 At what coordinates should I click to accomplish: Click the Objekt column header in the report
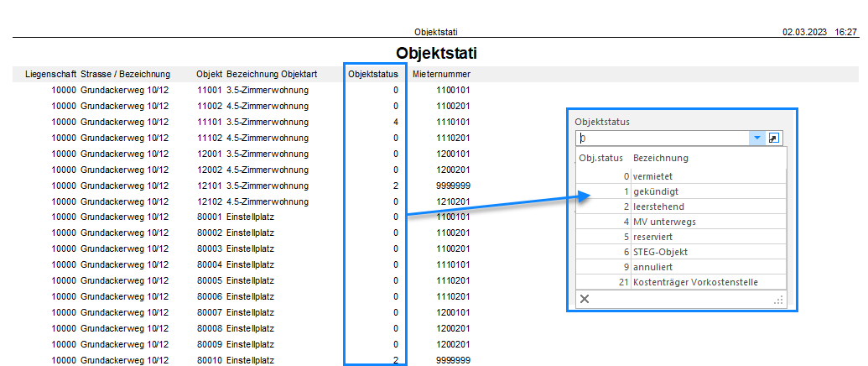tap(210, 74)
